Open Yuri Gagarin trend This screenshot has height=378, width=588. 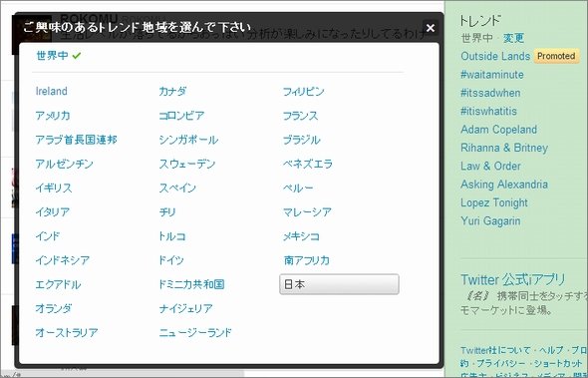click(x=490, y=221)
